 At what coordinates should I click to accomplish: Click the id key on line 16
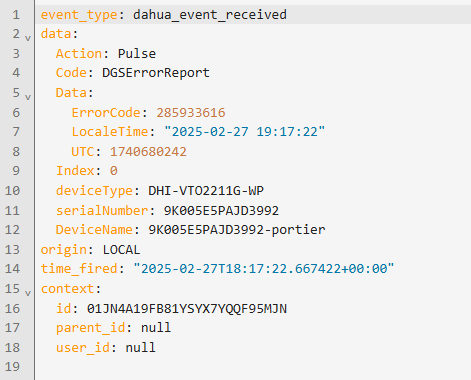(x=63, y=309)
